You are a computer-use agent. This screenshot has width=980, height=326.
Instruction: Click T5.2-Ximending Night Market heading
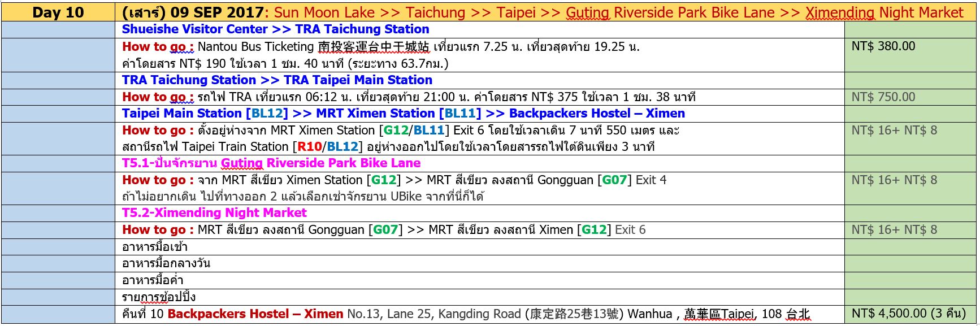click(x=214, y=213)
